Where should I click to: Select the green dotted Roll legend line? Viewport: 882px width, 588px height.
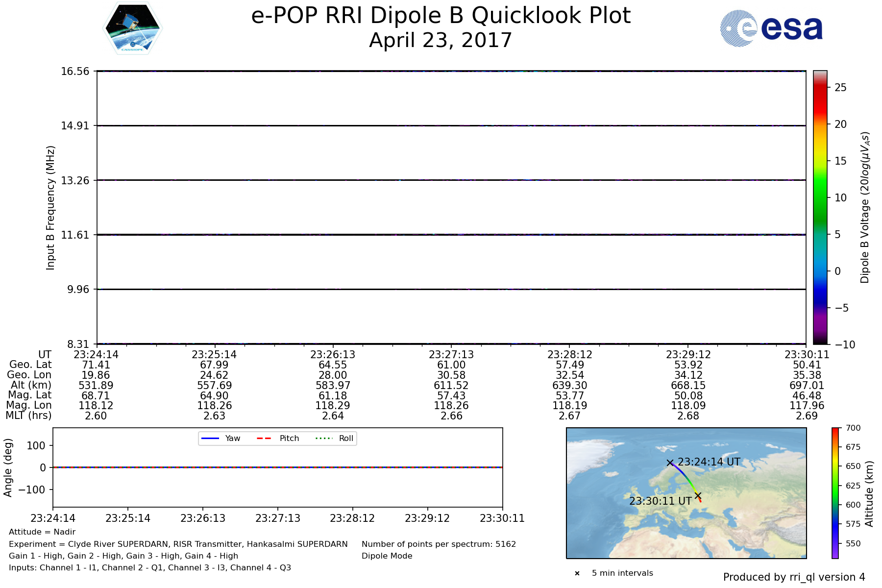click(x=323, y=439)
